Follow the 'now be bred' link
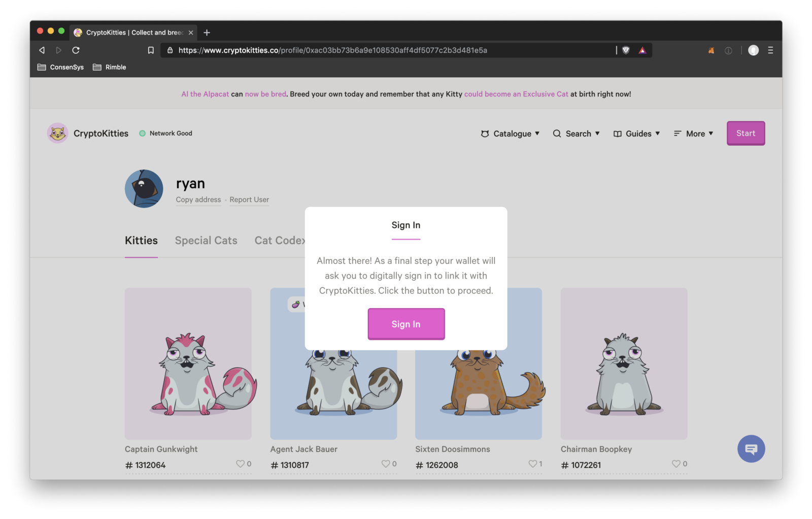This screenshot has width=812, height=519. point(265,94)
